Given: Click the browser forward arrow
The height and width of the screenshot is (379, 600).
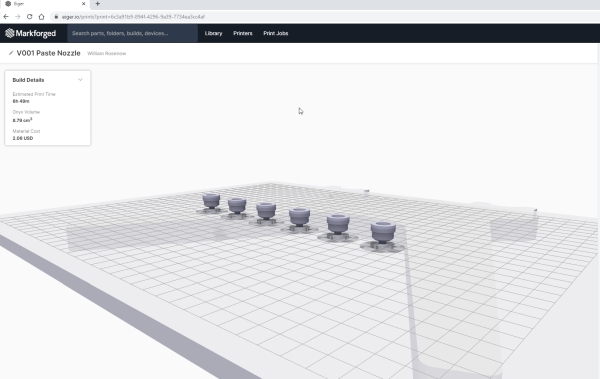Looking at the screenshot, I should pyautogui.click(x=18, y=16).
